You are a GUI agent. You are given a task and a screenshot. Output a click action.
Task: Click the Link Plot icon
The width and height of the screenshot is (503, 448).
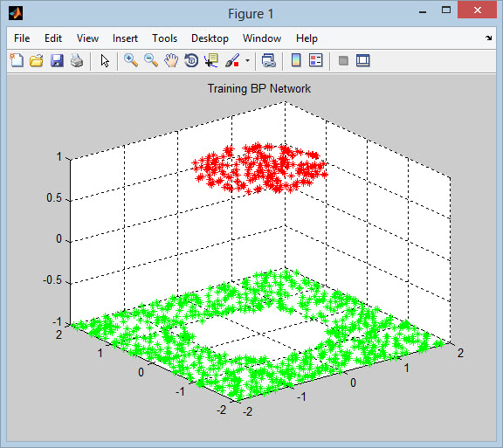pyautogui.click(x=268, y=60)
